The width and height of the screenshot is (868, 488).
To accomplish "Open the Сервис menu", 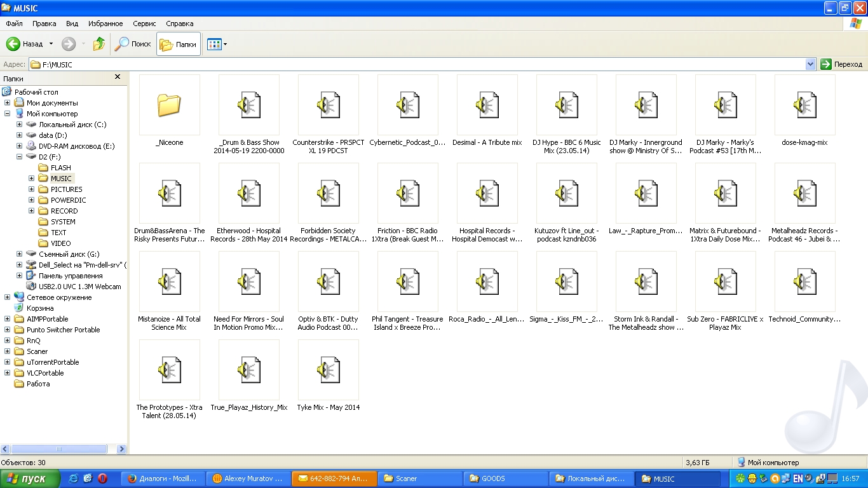I will pyautogui.click(x=144, y=24).
